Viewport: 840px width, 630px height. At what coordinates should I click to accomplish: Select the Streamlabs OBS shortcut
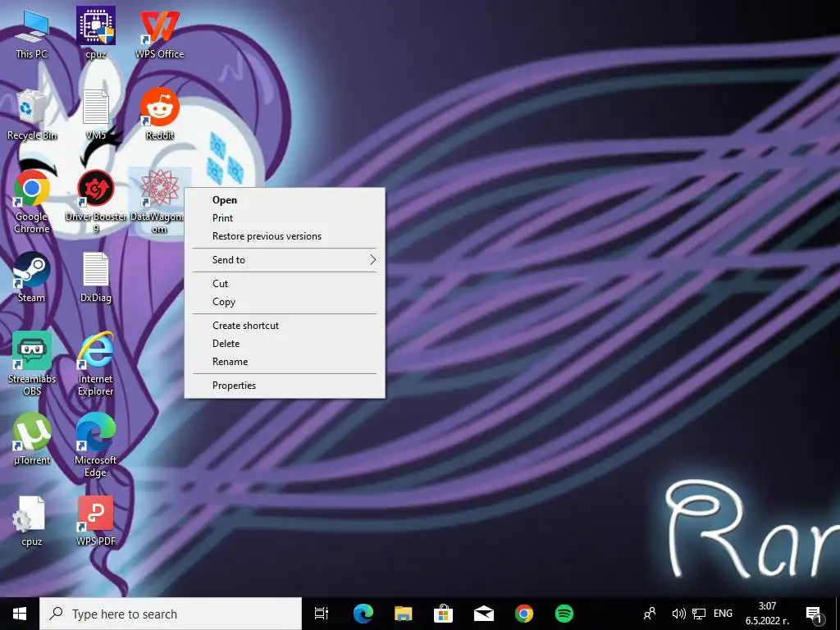click(x=32, y=364)
